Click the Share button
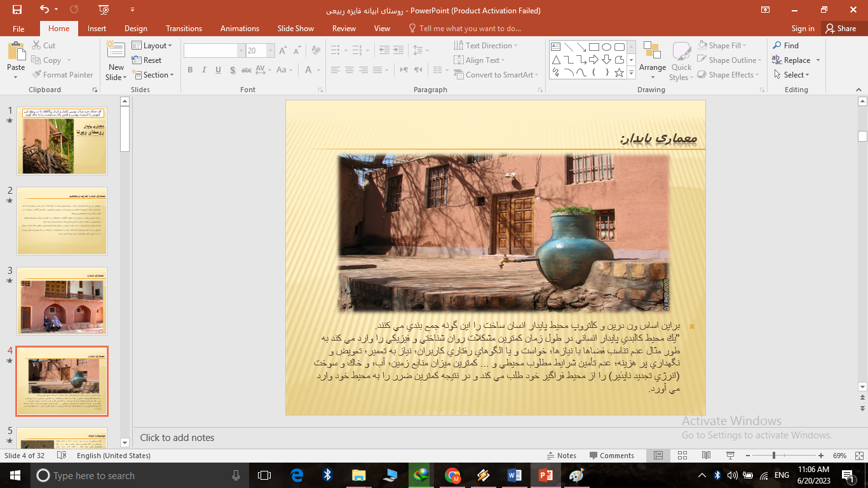Screen dimensions: 868x488 840,29
